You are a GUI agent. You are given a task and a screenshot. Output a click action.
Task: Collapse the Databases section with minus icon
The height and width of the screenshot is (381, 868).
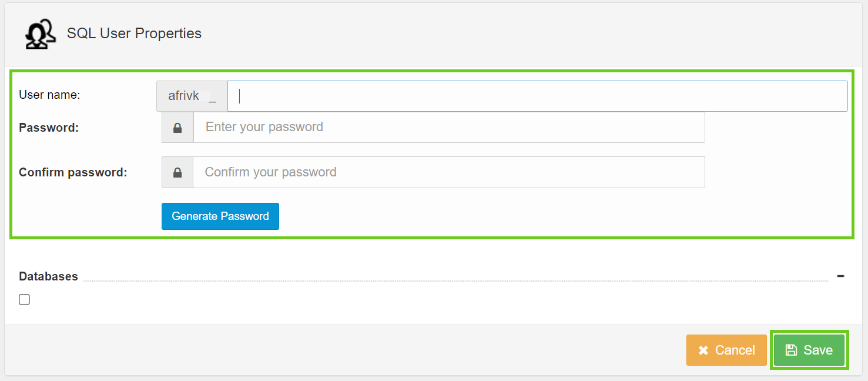(x=840, y=276)
